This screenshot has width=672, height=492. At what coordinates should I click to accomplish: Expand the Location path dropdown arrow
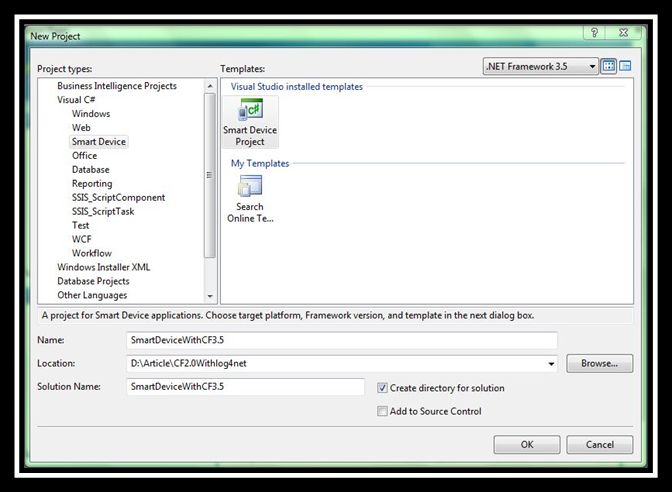pos(551,364)
